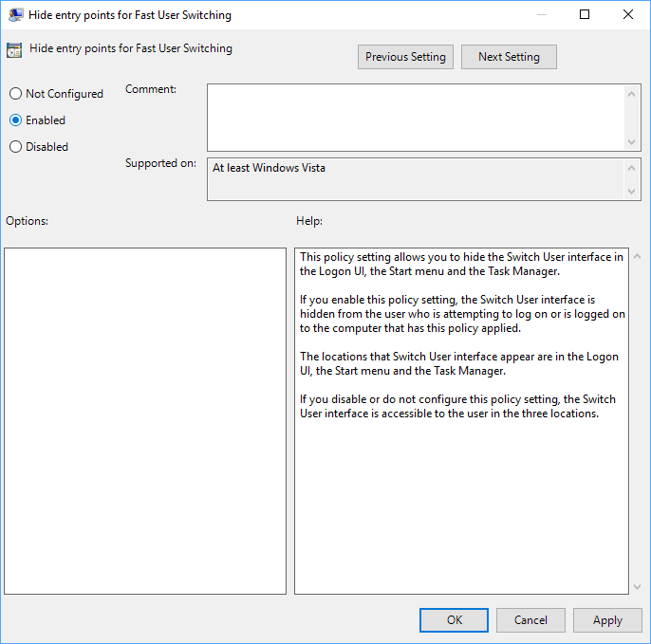Click inside the Comment text box
Image resolution: width=651 pixels, height=644 pixels.
click(x=416, y=116)
